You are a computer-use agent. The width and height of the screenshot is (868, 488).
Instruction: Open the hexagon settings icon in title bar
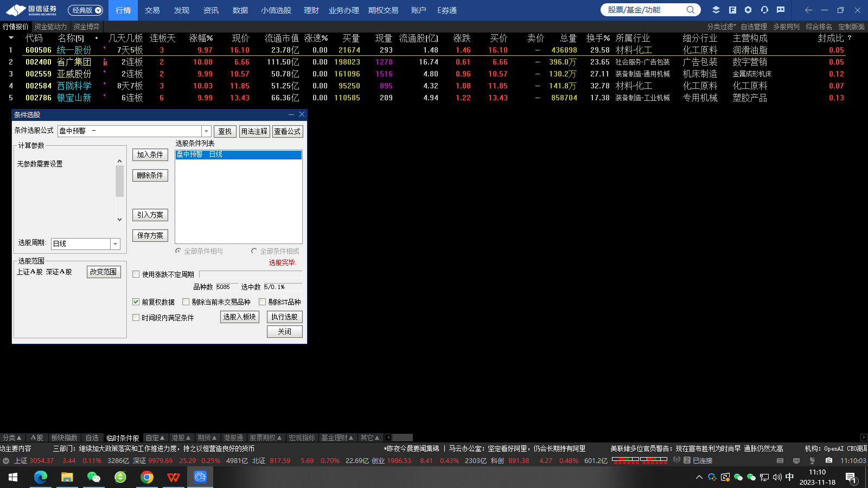[x=748, y=10]
